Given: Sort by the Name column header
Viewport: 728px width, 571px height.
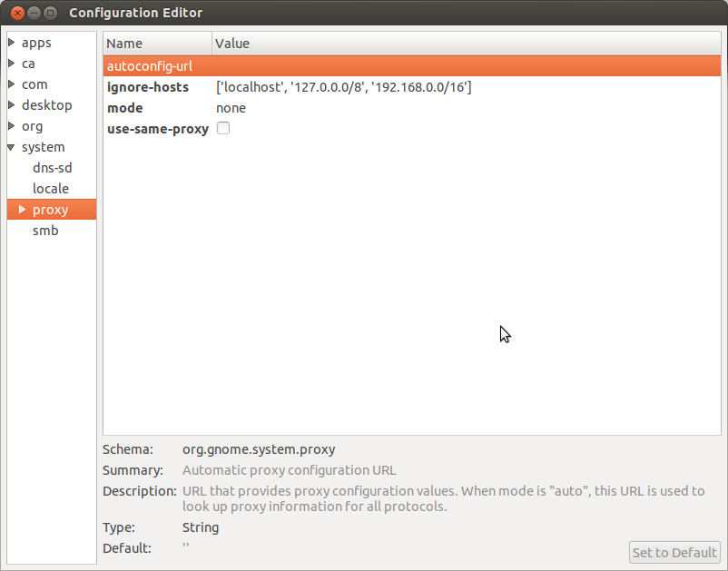Looking at the screenshot, I should tap(157, 44).
